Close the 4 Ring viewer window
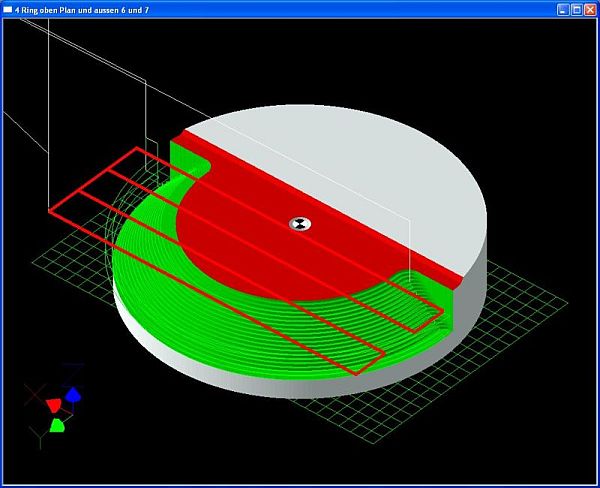Screen dimensions: 600x488 590,8
